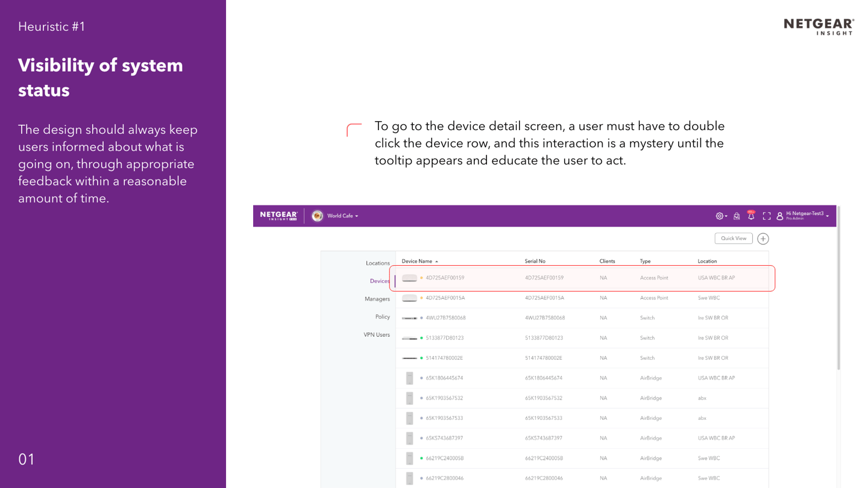Select device name 66219C2800046
This screenshot has width=868, height=488.
pyautogui.click(x=445, y=478)
